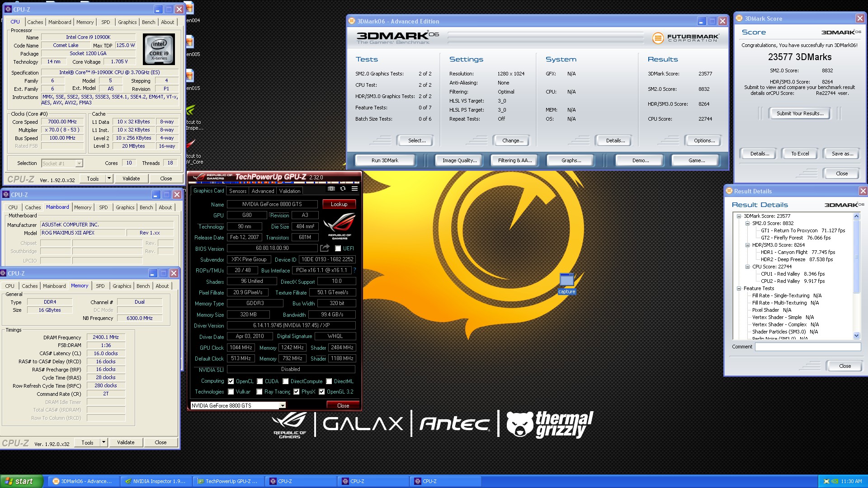This screenshot has width=868, height=488.
Task: Click the Intel Core i9 logo in CPU-Z
Action: point(159,50)
